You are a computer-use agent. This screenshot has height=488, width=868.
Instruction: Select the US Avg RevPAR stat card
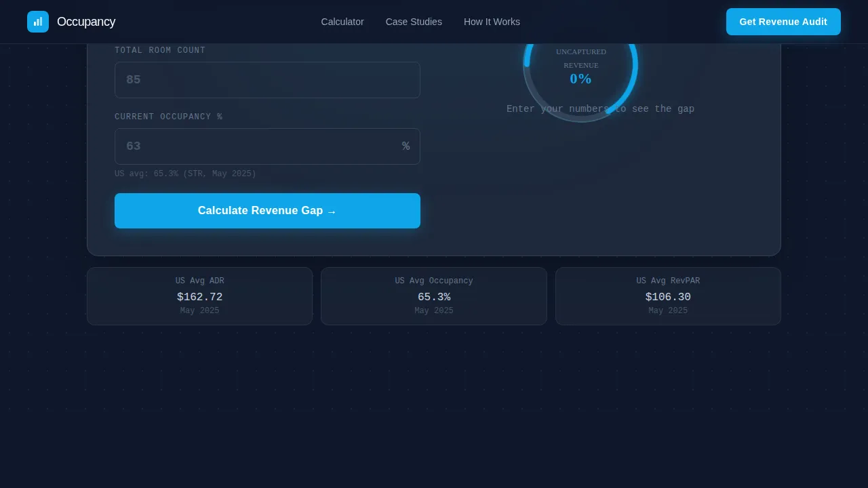pos(668,296)
